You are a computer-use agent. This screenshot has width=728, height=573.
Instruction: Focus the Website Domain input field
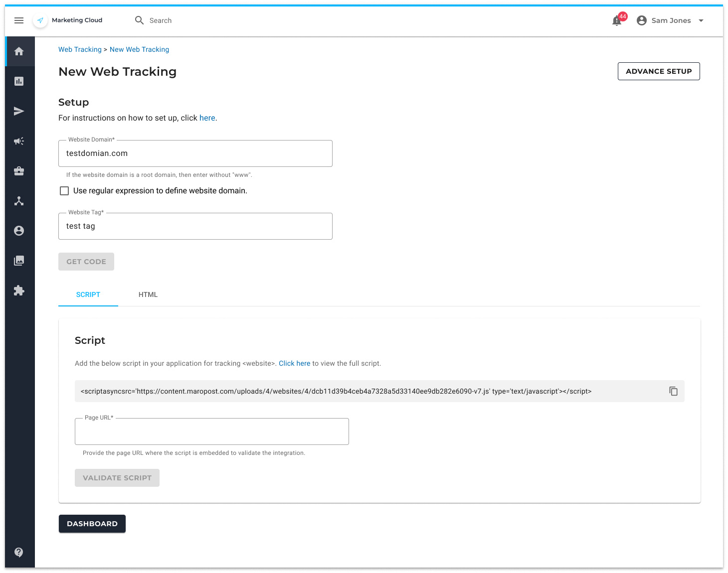pos(195,153)
